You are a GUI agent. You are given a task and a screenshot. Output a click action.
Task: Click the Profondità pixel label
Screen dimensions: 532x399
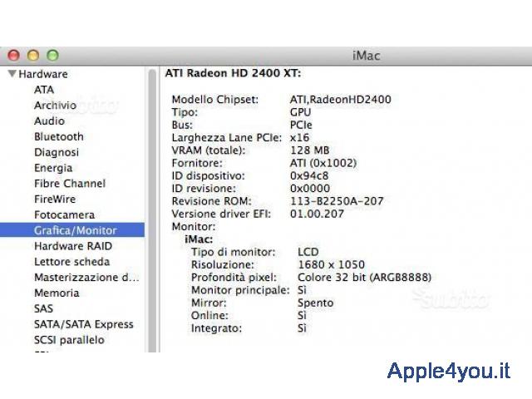[234, 277]
